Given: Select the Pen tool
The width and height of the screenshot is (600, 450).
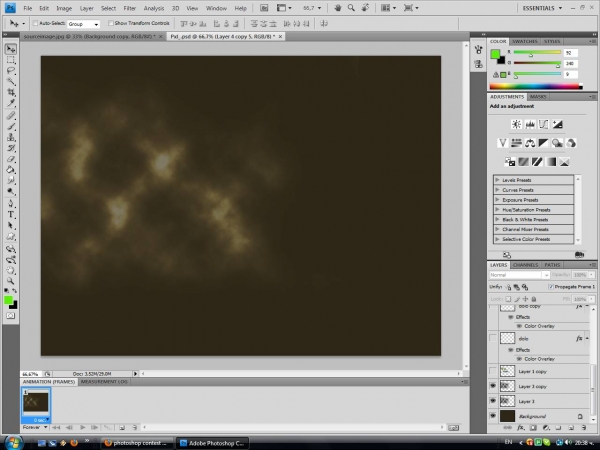Looking at the screenshot, I should 11,204.
